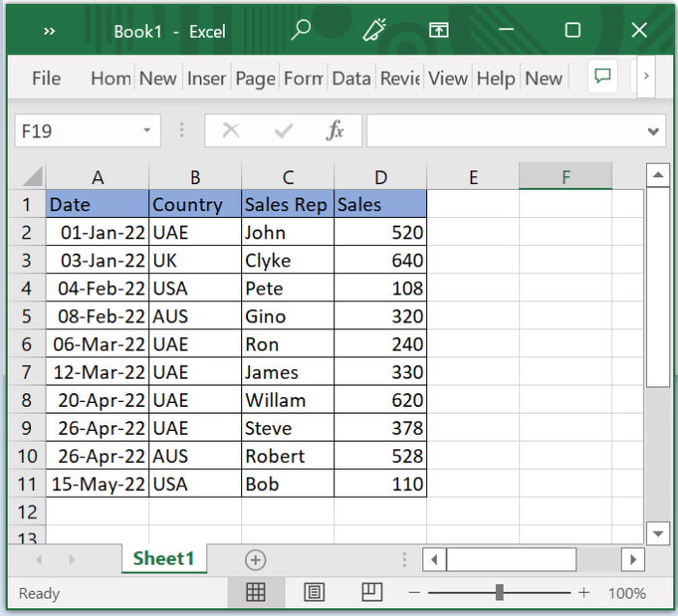Click the pen and sparkle icon in title bar
This screenshot has height=616, width=678.
(x=374, y=31)
